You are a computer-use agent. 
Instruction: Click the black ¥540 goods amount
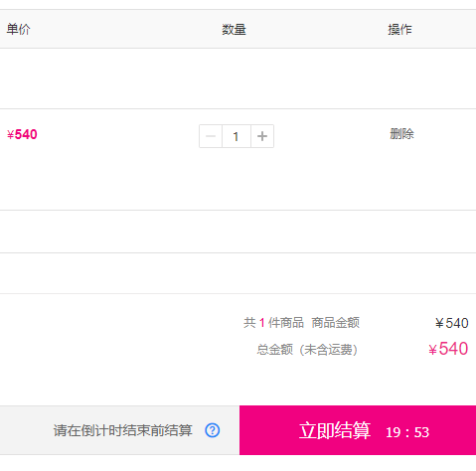point(452,323)
